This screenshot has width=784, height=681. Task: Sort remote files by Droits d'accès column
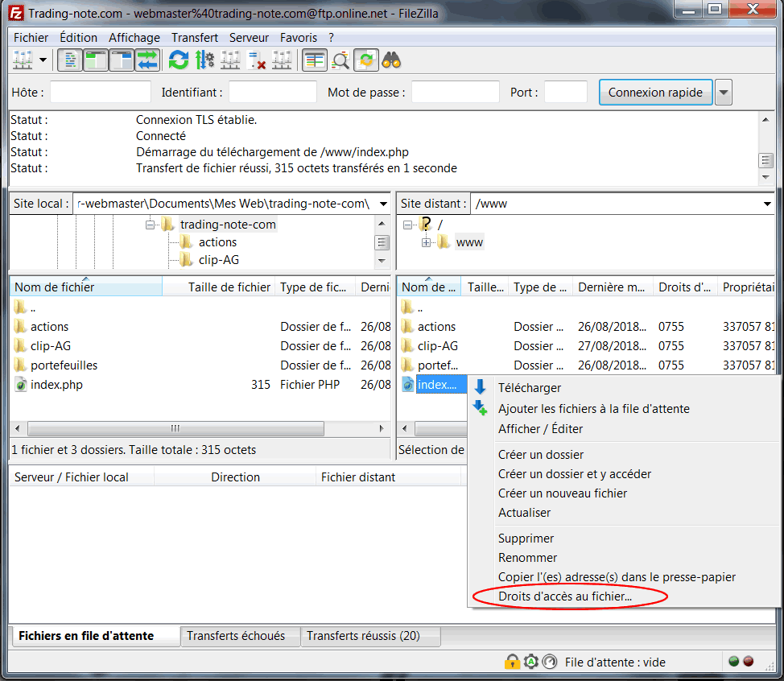pos(684,287)
